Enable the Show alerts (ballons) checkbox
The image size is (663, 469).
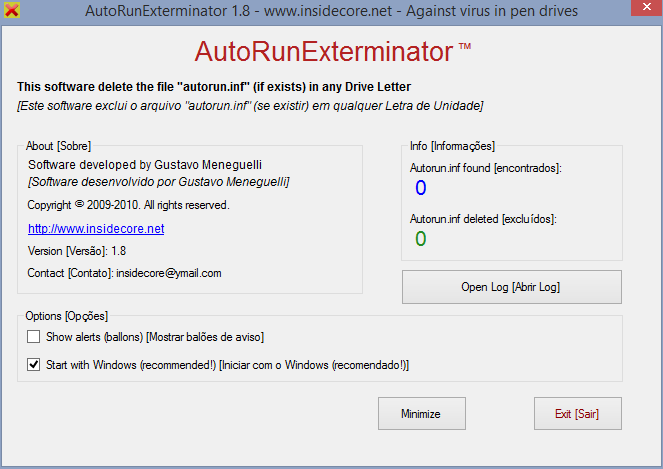(34, 337)
